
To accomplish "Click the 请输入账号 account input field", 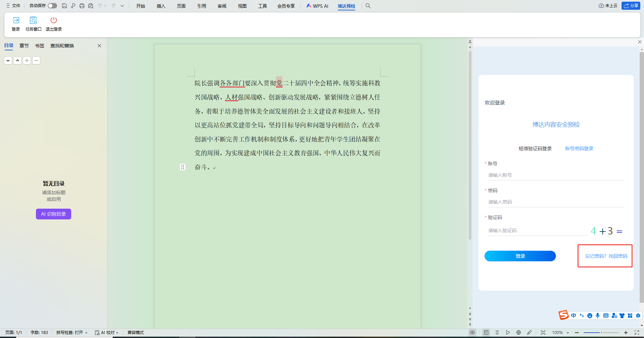I will pyautogui.click(x=555, y=175).
